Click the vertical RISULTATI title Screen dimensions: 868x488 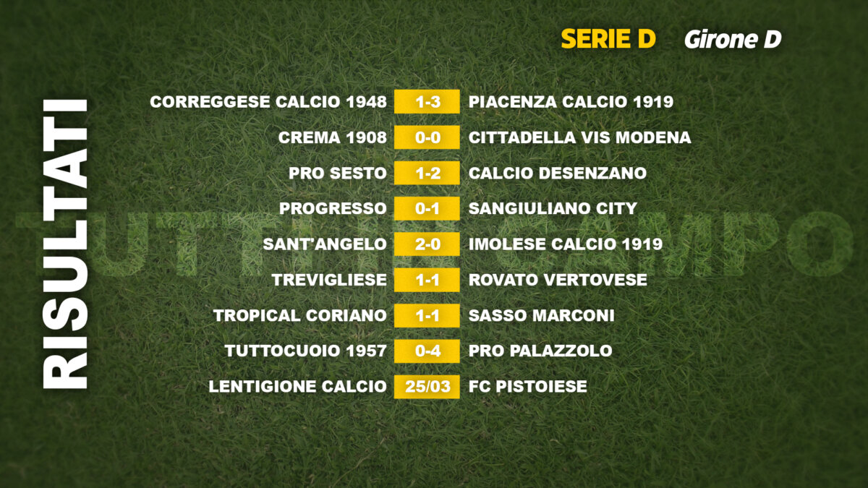click(64, 244)
